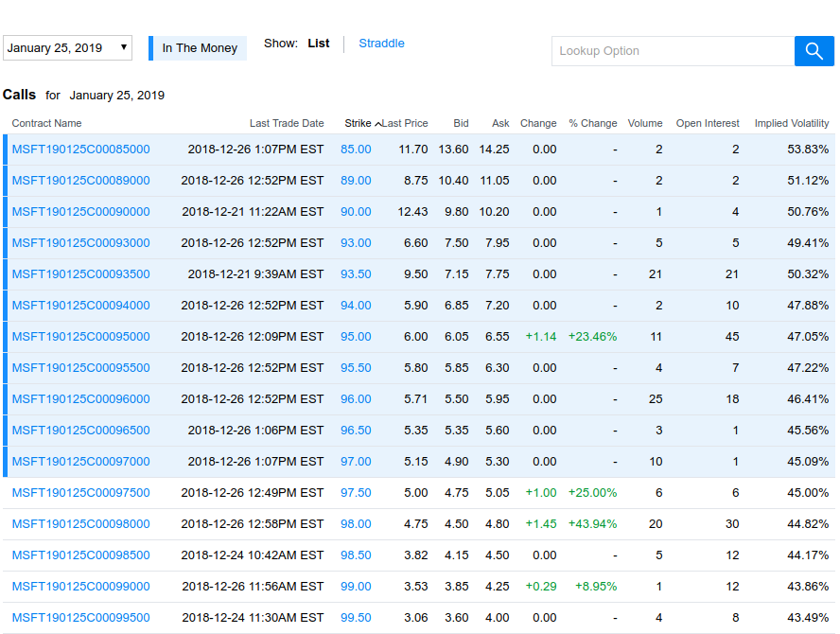Click the 50.32% implied volatility value

808,274
